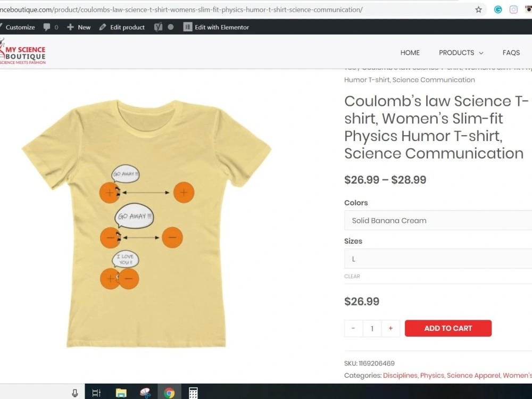Click the yellow T-shirt product image

pos(147,223)
